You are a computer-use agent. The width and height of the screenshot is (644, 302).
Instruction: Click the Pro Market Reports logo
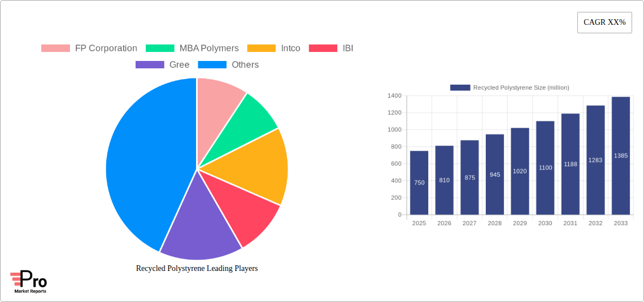coord(28,282)
